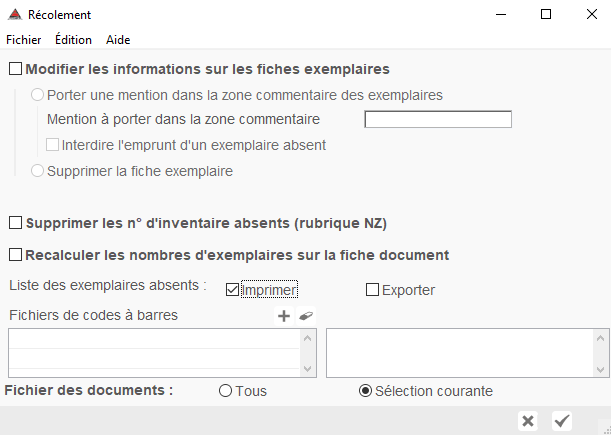Image resolution: width=611 pixels, height=435 pixels.
Task: Cancel with the X icon at bottom
Action: pyautogui.click(x=528, y=421)
